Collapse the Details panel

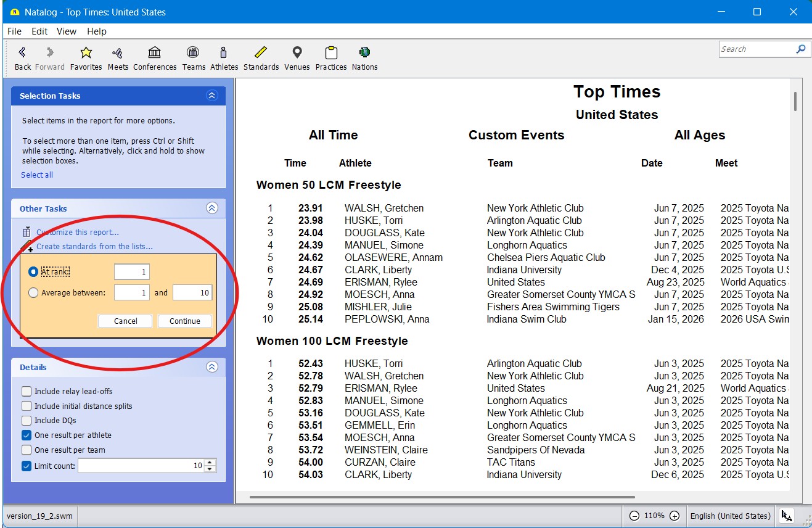212,367
